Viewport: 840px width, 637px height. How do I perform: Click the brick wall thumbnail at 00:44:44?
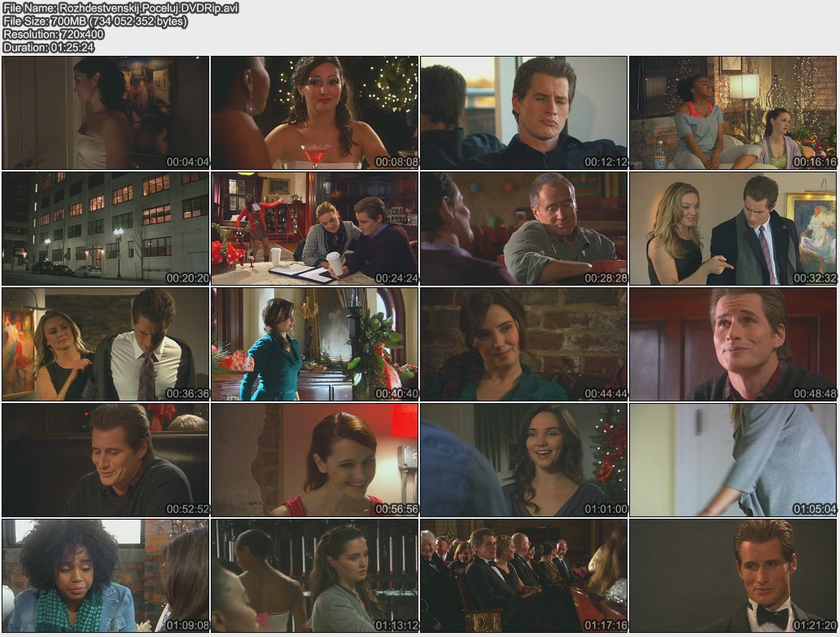(x=524, y=344)
